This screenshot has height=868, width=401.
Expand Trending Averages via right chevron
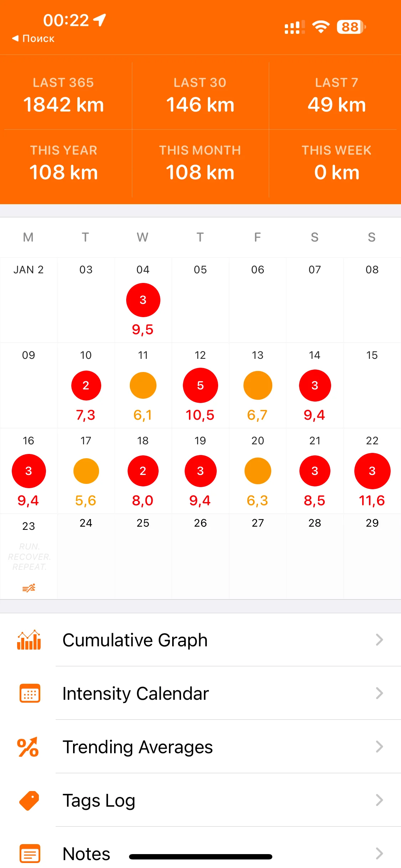379,747
